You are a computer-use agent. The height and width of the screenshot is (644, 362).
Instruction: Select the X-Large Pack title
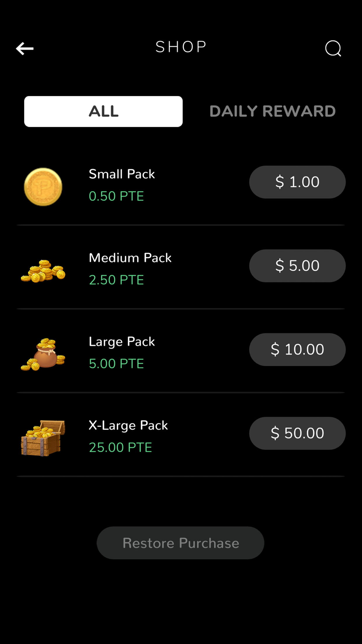click(128, 426)
